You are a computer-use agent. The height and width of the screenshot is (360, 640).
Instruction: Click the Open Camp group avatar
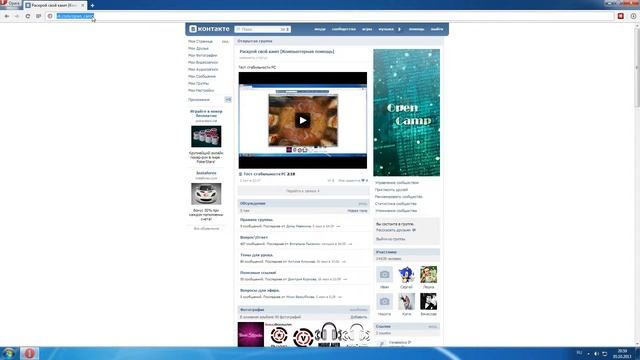click(407, 113)
